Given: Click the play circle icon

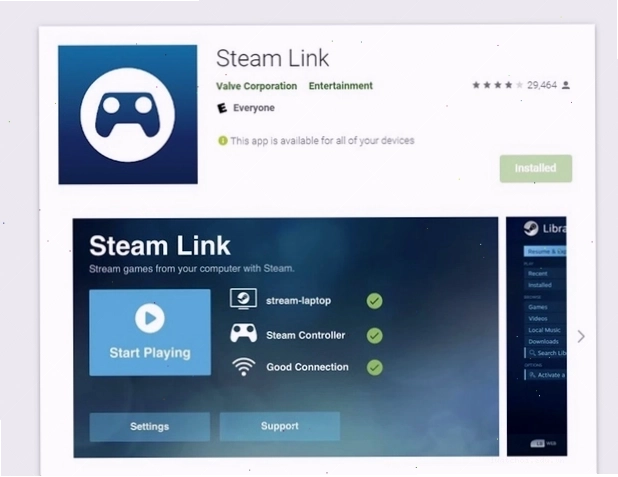Looking at the screenshot, I should click(150, 318).
